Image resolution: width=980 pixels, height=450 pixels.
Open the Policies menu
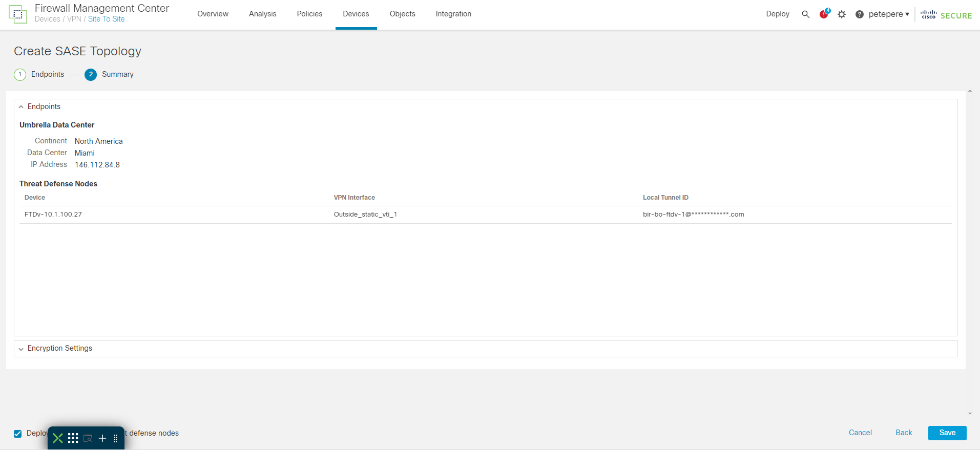(x=310, y=14)
